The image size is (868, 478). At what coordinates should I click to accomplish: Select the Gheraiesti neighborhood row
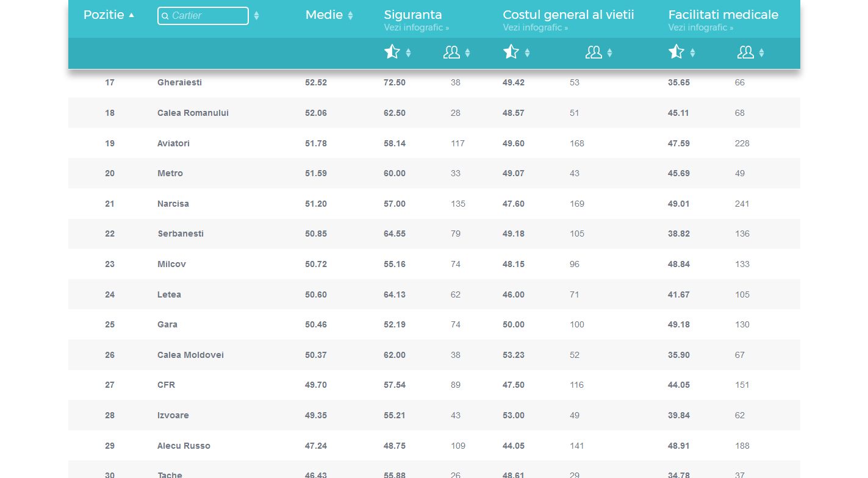pos(179,82)
